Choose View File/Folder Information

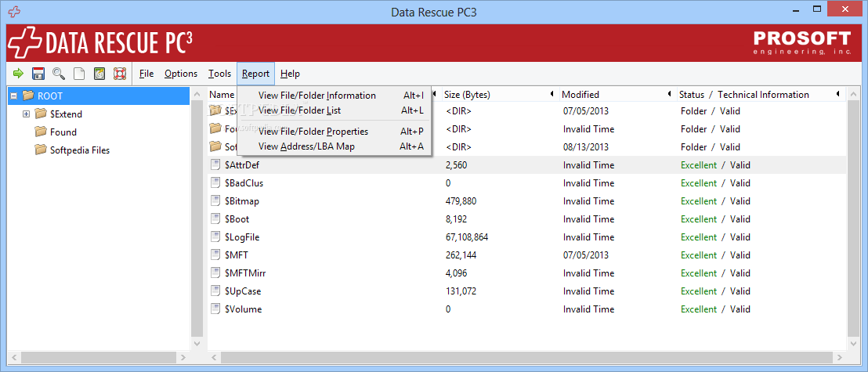pos(334,96)
